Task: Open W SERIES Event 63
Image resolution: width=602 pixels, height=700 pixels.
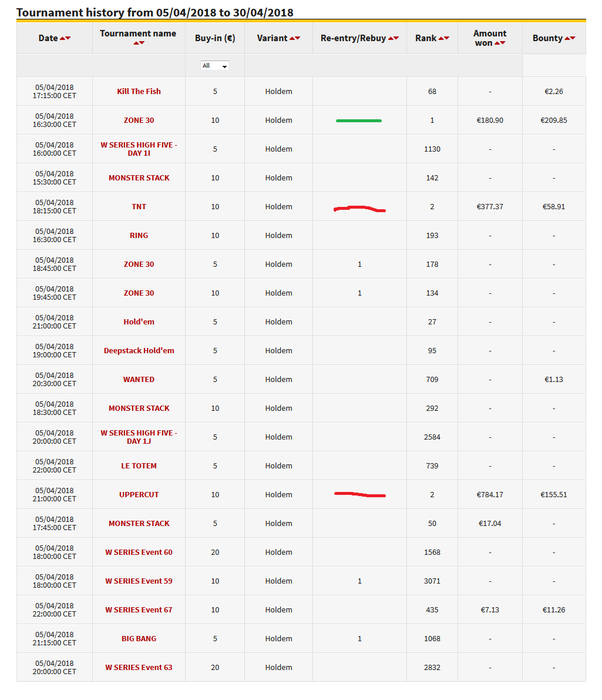Action: 139,667
